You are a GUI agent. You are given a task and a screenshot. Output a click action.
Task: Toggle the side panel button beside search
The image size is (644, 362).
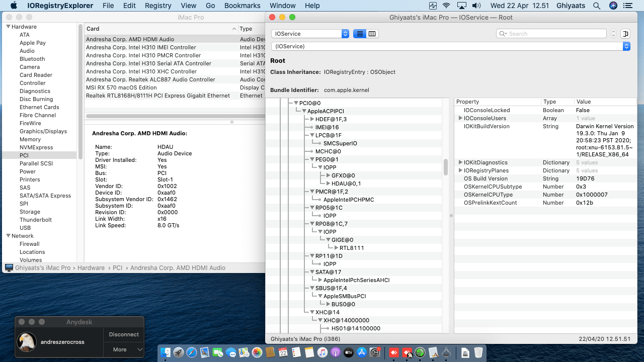[625, 34]
